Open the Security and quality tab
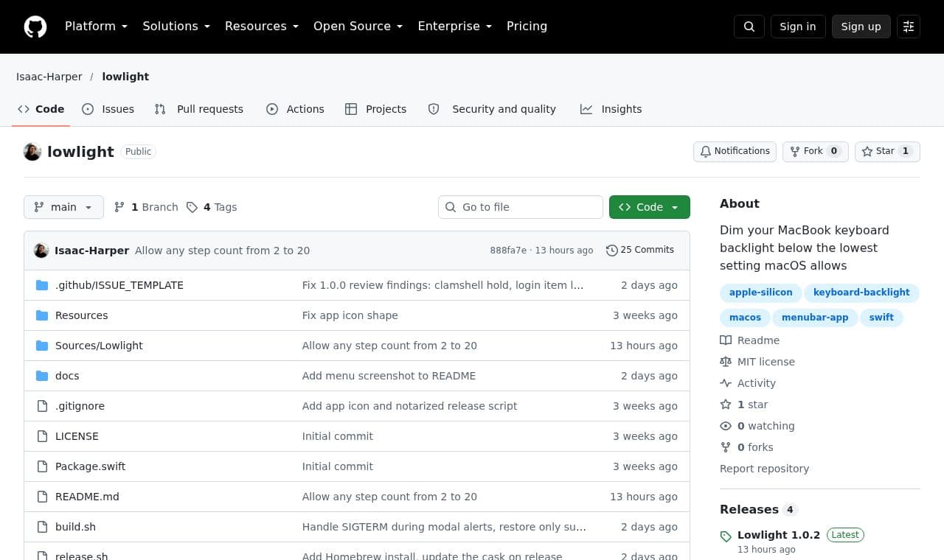The width and height of the screenshot is (944, 560). point(492,109)
